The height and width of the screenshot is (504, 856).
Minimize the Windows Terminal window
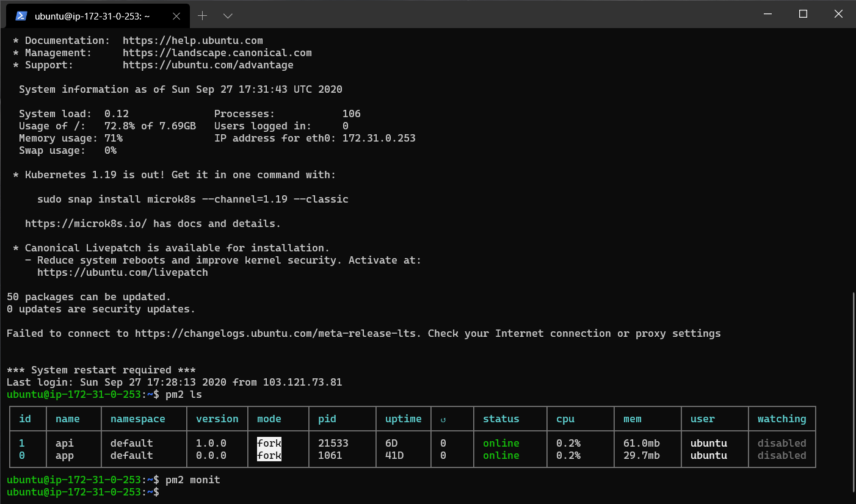click(767, 14)
